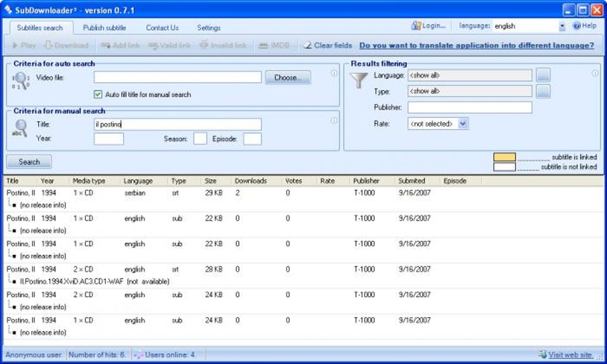This screenshot has height=364, width=607.
Task: Start search with the Search button
Action: (x=29, y=162)
